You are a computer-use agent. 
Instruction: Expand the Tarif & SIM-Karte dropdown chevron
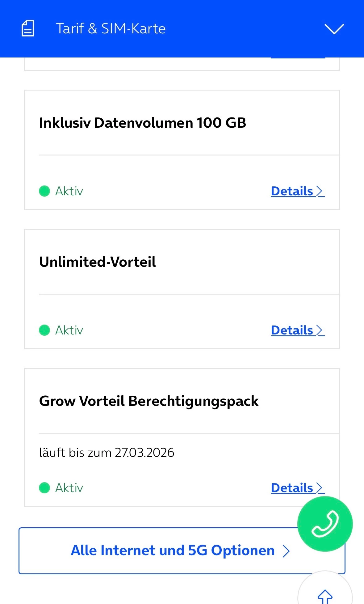point(334,29)
